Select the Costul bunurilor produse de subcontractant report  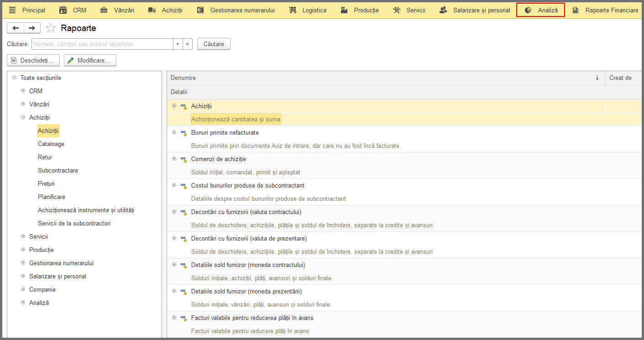[248, 186]
